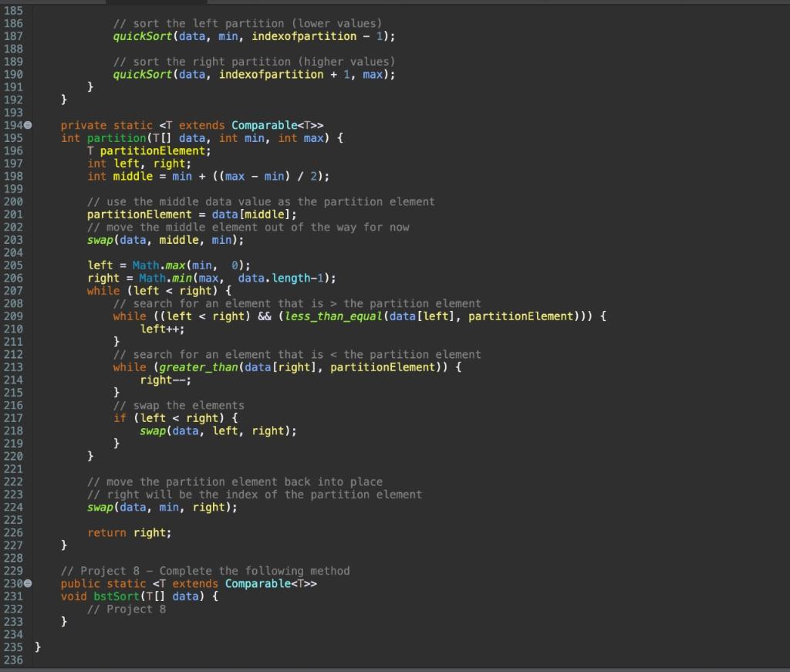The height and width of the screenshot is (672, 790).
Task: Click 'right--;' statement on line 214
Action: [165, 380]
